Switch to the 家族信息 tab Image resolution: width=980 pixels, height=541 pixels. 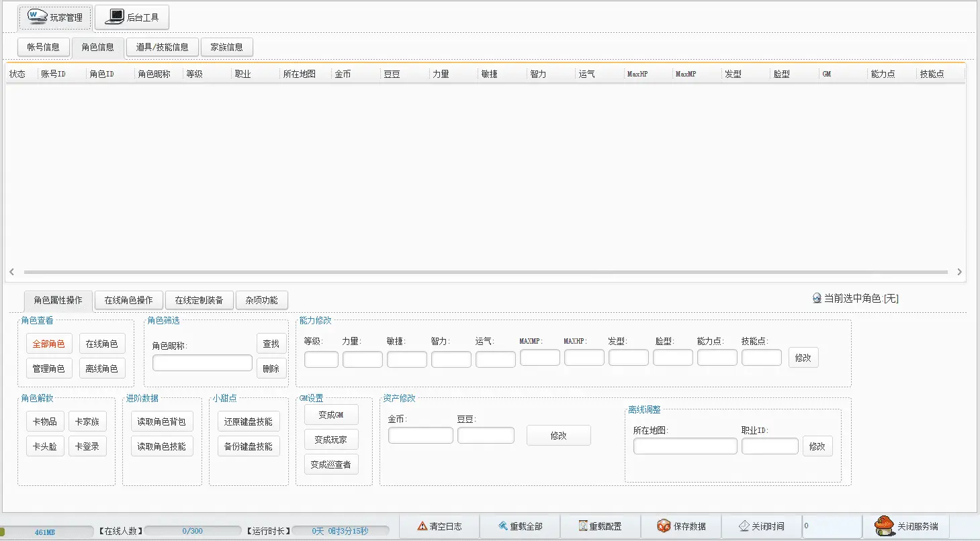[x=227, y=47]
